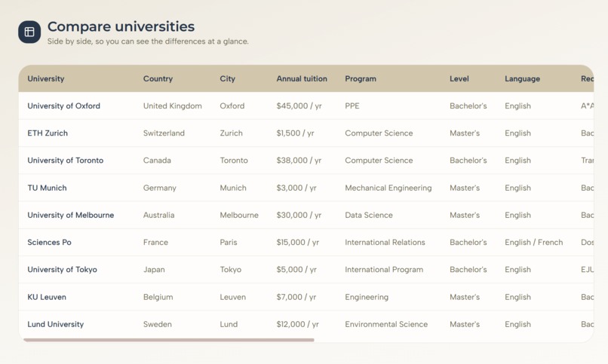Image resolution: width=608 pixels, height=364 pixels.
Task: Click the Side by side subtitle text
Action: pos(148,41)
